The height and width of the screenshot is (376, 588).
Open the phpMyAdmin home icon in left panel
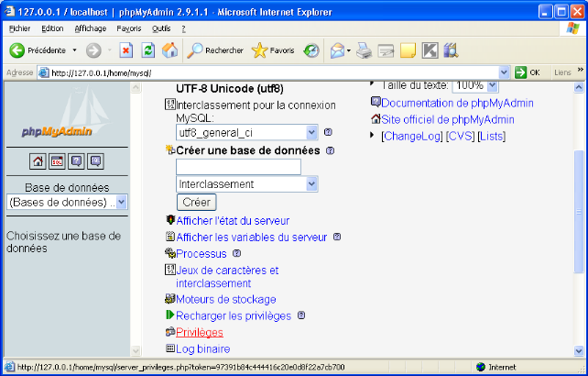[38, 161]
